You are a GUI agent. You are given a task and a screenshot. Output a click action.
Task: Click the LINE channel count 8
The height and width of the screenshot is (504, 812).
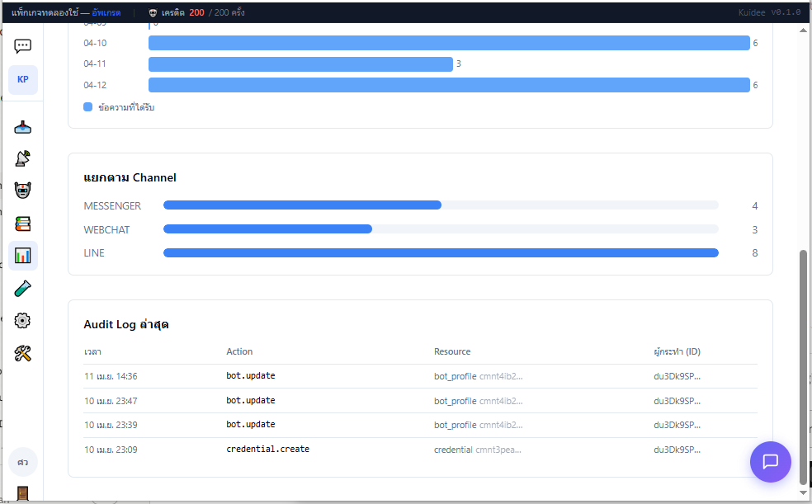(755, 253)
